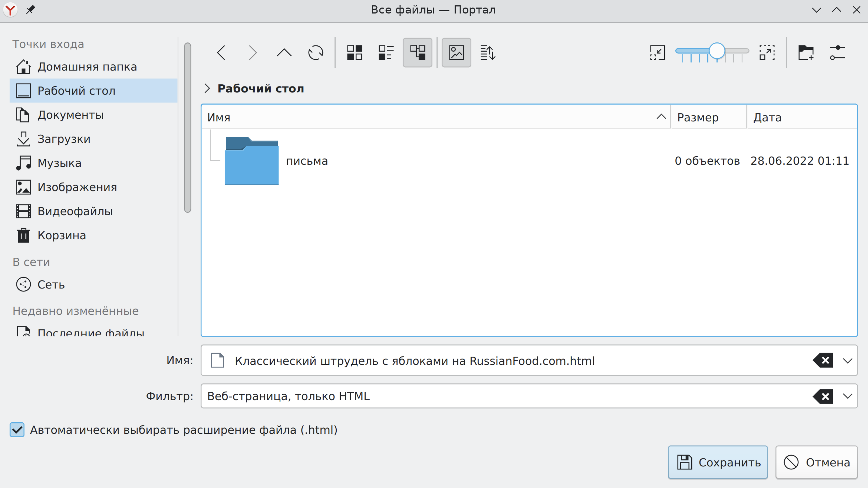868x488 pixels.
Task: Close the Портал dialog window
Action: click(857, 10)
